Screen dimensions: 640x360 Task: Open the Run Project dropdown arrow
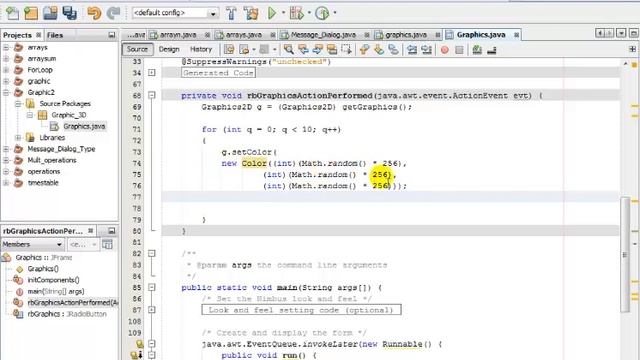pyautogui.click(x=283, y=13)
